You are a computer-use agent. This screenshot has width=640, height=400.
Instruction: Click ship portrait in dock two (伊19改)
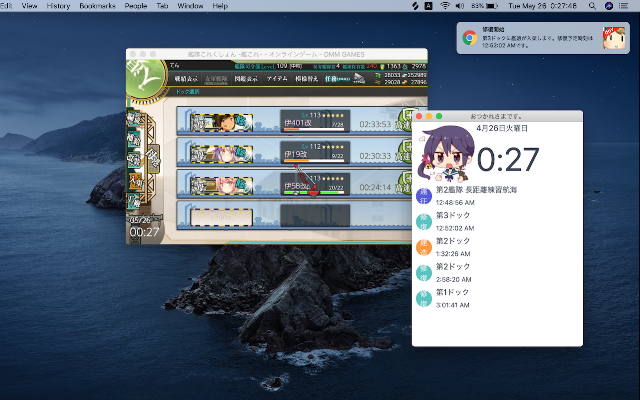click(221, 154)
